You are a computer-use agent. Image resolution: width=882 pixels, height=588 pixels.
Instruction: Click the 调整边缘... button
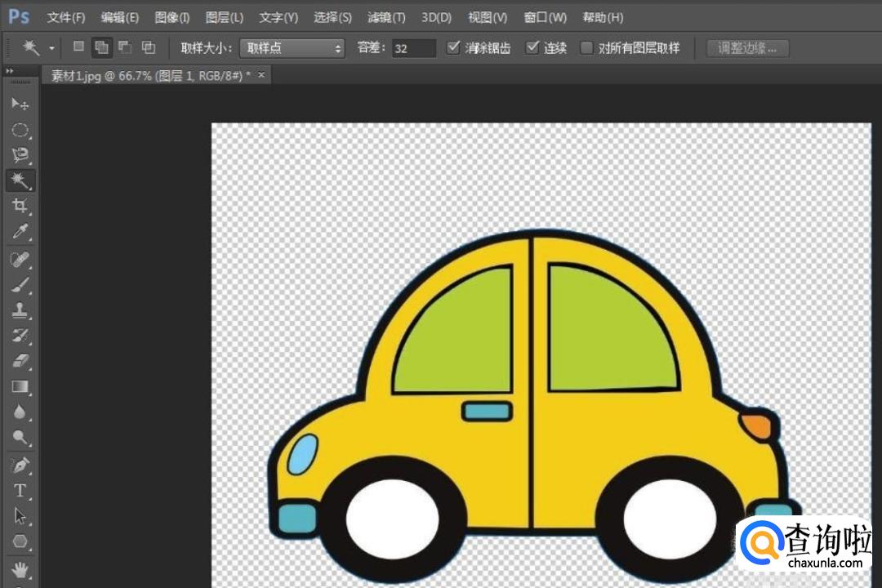click(x=747, y=48)
